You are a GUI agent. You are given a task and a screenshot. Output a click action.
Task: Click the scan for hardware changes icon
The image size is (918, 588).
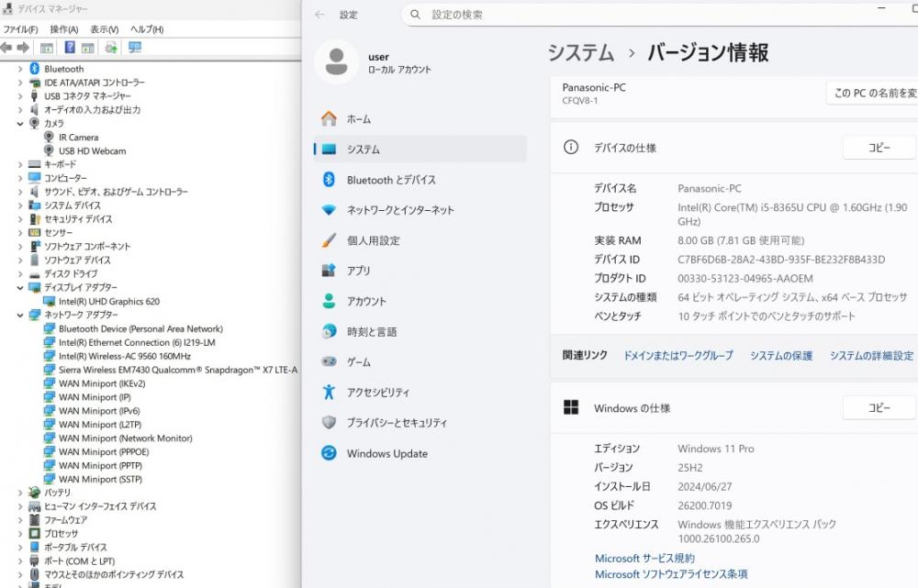point(135,48)
